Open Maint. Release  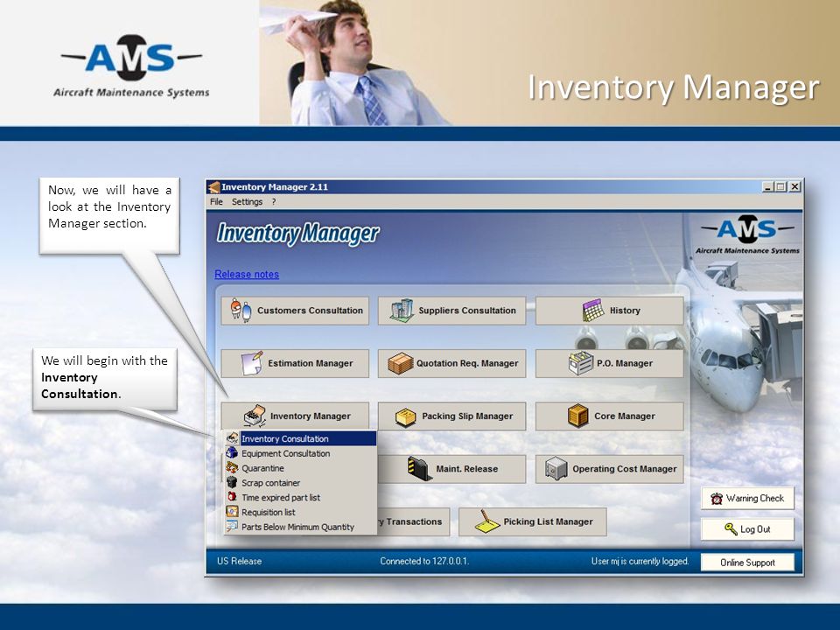pyautogui.click(x=451, y=469)
